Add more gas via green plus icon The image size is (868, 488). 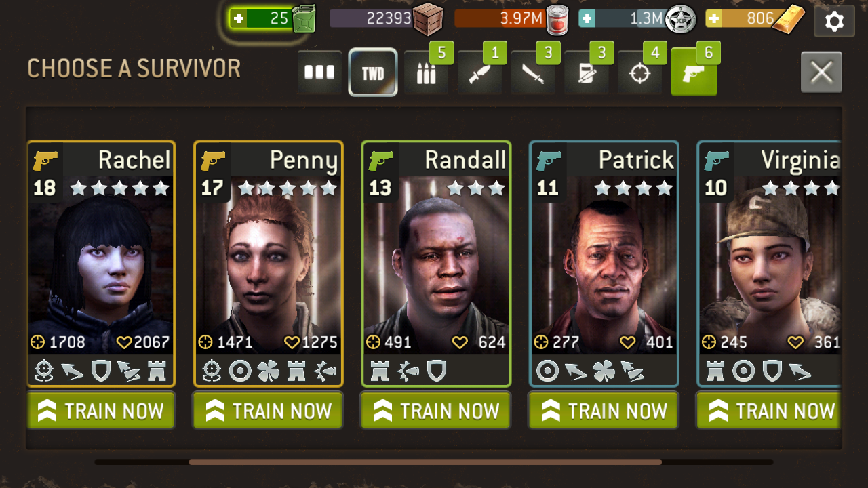coord(238,19)
